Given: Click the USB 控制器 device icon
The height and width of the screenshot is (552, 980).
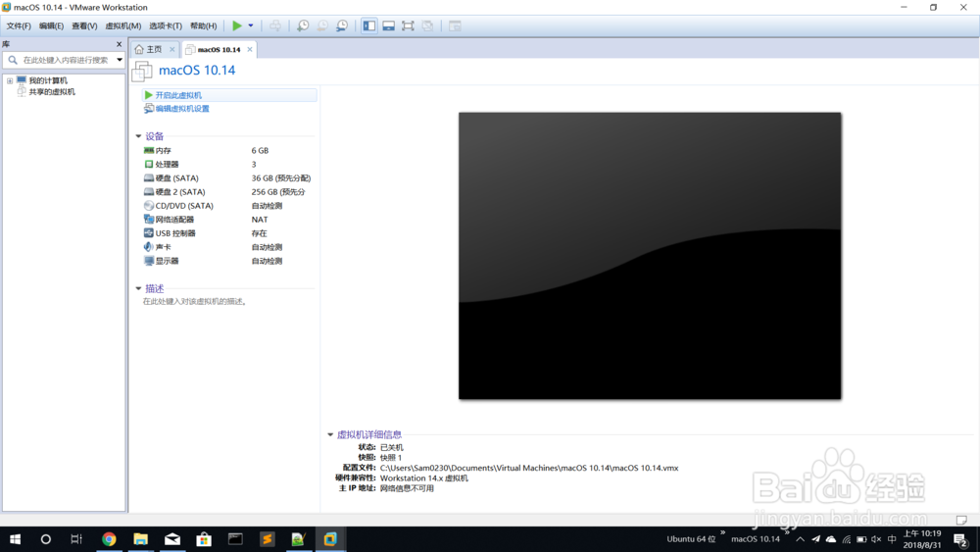Looking at the screenshot, I should pyautogui.click(x=149, y=233).
